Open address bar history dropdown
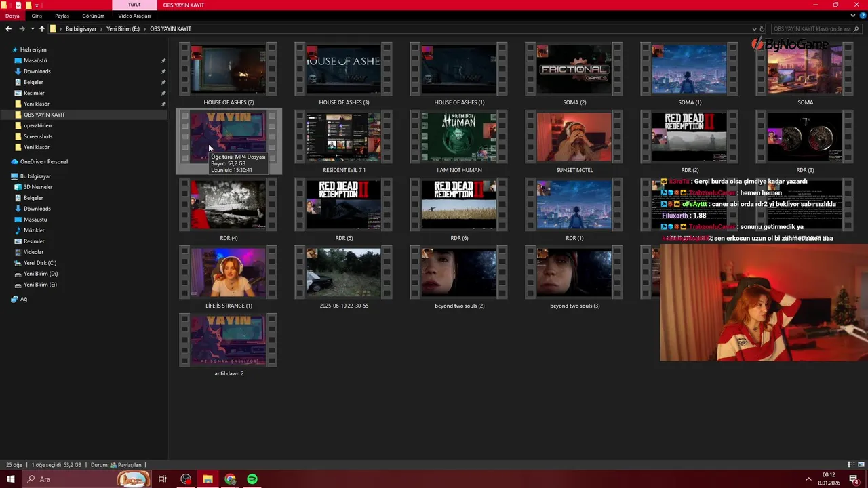The image size is (868, 488). [754, 29]
